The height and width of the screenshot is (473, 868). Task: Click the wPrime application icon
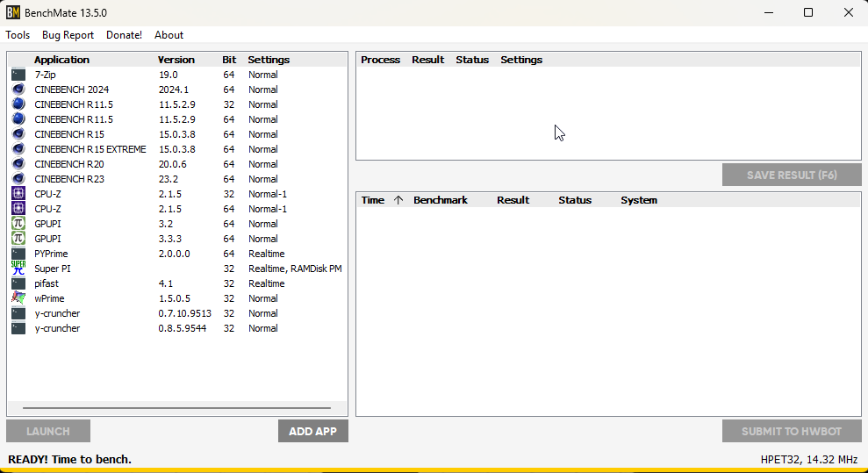click(x=18, y=298)
